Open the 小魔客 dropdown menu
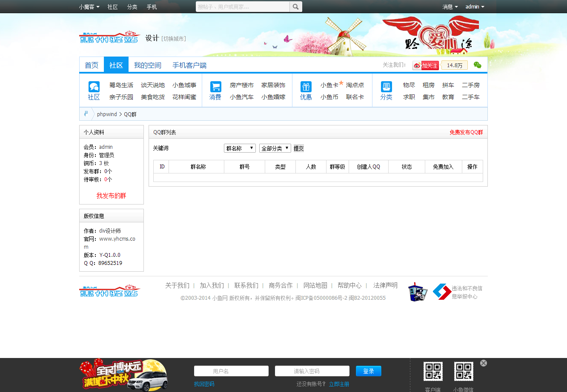The height and width of the screenshot is (392, 567). (x=89, y=7)
